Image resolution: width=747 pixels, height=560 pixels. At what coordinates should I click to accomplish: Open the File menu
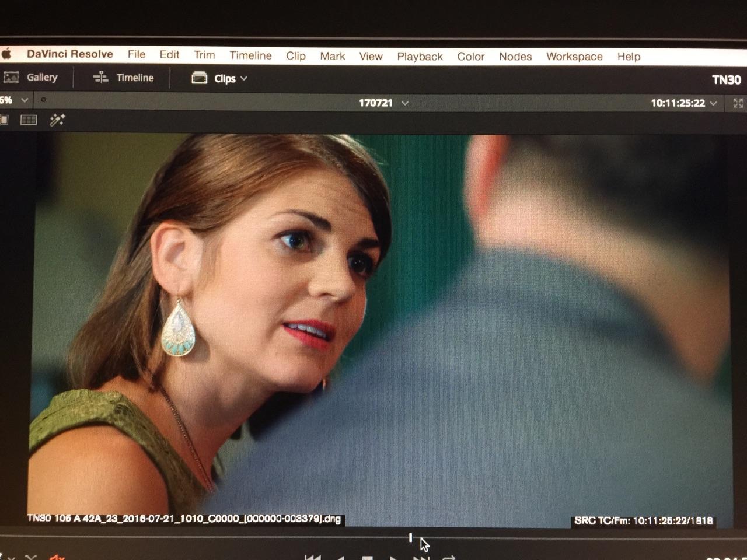click(x=137, y=54)
